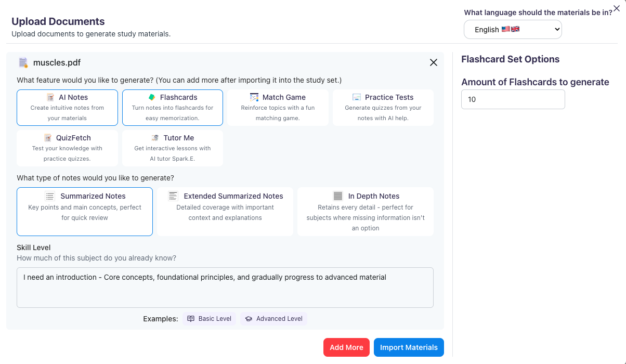Click the flashcard amount input field
The width and height of the screenshot is (626, 364).
point(512,99)
